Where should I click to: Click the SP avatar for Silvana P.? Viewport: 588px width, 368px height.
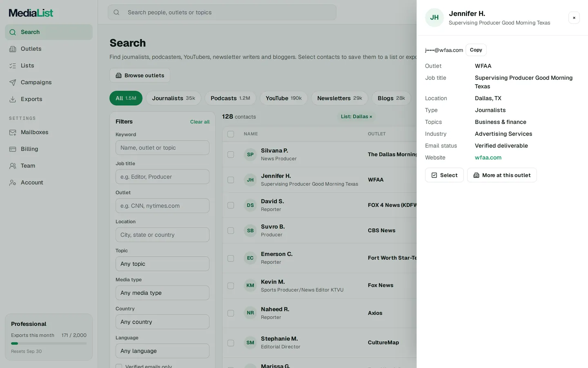[250, 155]
